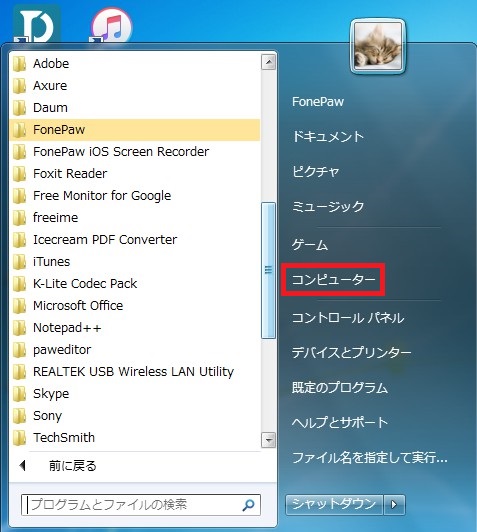Image resolution: width=477 pixels, height=532 pixels.
Task: Expand the Adobe program folder
Action: tap(51, 63)
